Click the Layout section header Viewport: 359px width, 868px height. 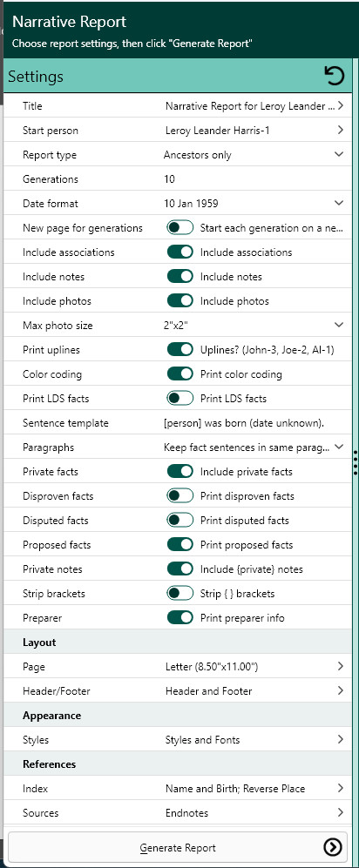tap(39, 643)
